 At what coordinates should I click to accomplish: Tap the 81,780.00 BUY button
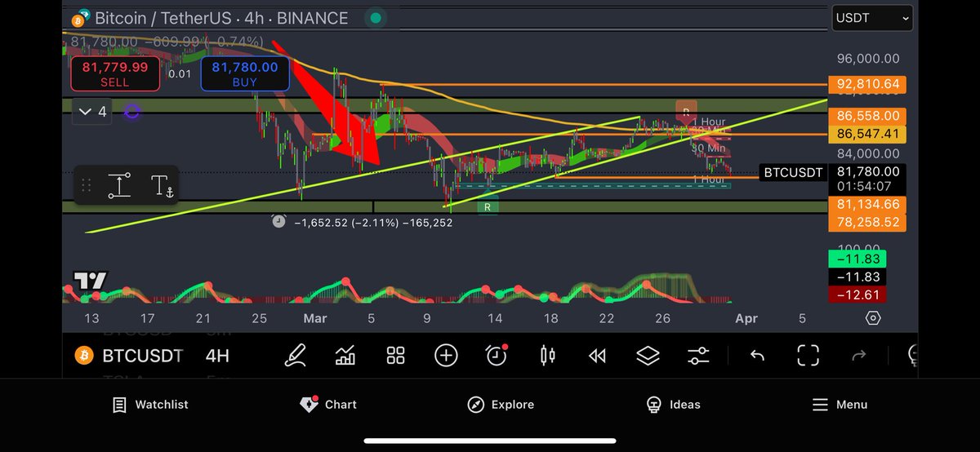(x=245, y=74)
